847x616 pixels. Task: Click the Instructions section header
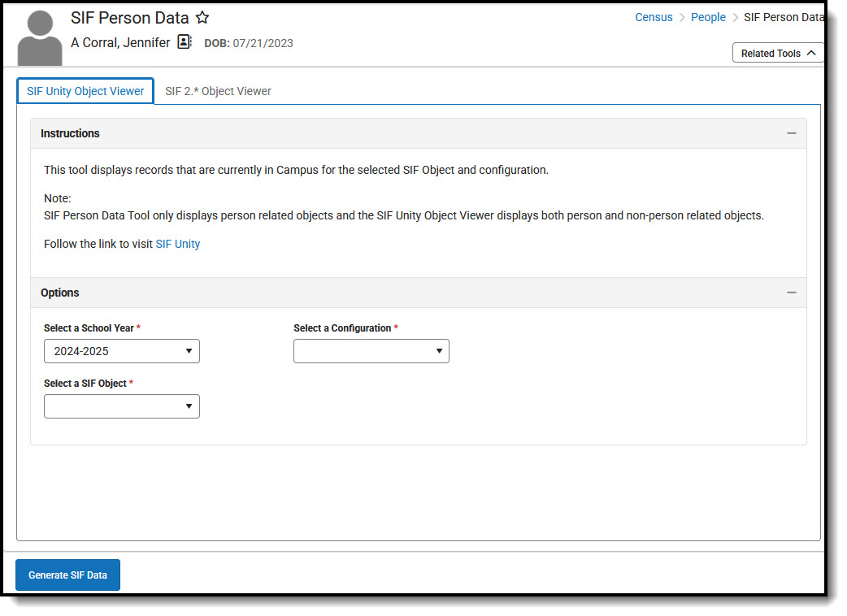point(71,133)
